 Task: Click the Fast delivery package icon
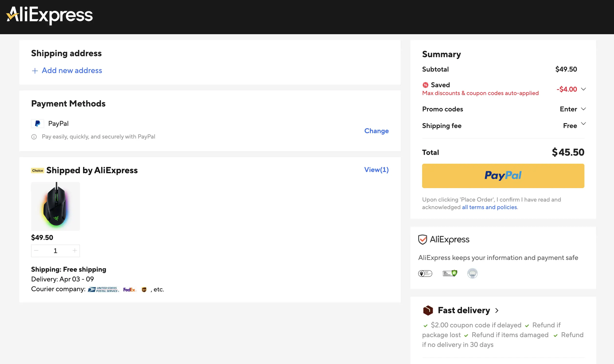point(428,310)
